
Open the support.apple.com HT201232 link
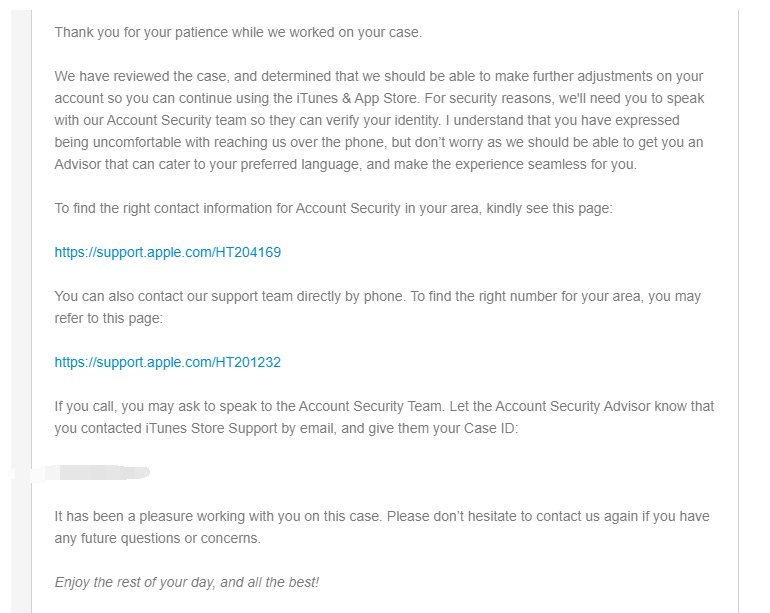[167, 362]
